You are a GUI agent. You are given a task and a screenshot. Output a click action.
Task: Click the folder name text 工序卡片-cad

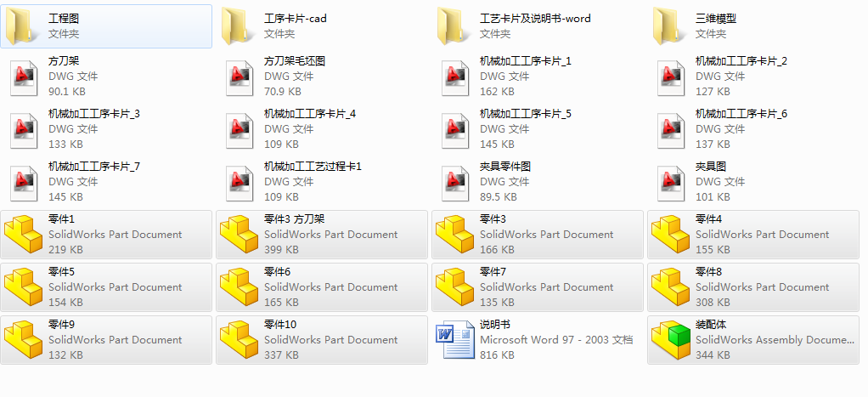295,19
